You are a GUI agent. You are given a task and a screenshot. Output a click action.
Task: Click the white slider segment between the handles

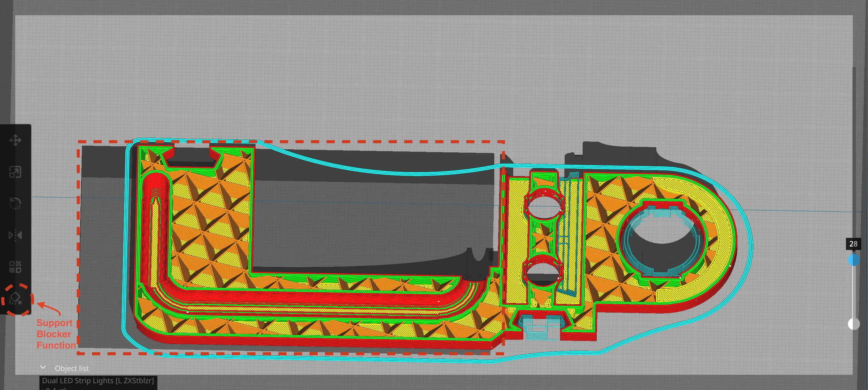[x=853, y=292]
